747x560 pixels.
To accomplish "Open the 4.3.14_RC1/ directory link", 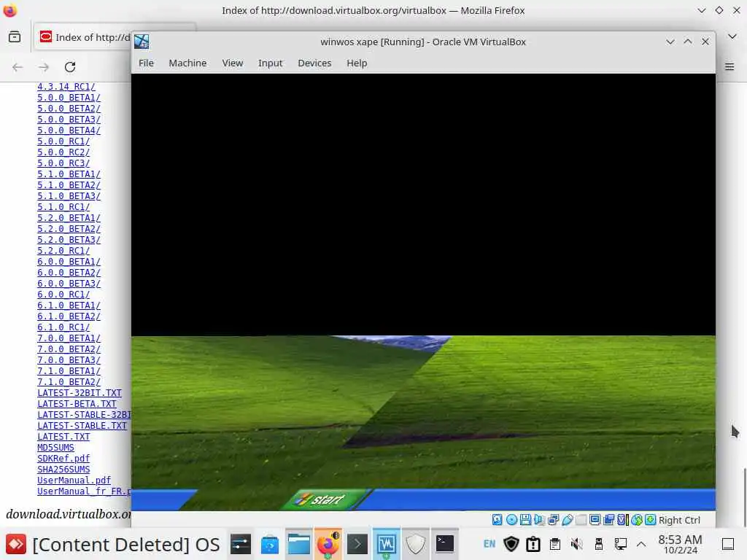I will (66, 87).
